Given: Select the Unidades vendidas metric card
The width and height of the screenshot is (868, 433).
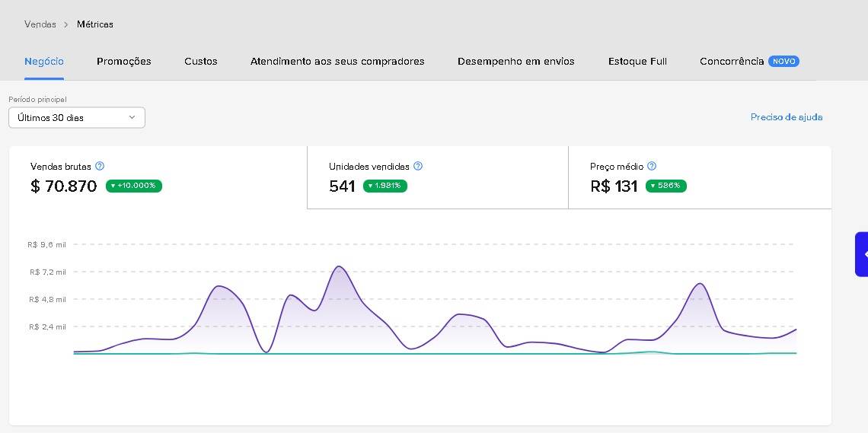Looking at the screenshot, I should 437,177.
